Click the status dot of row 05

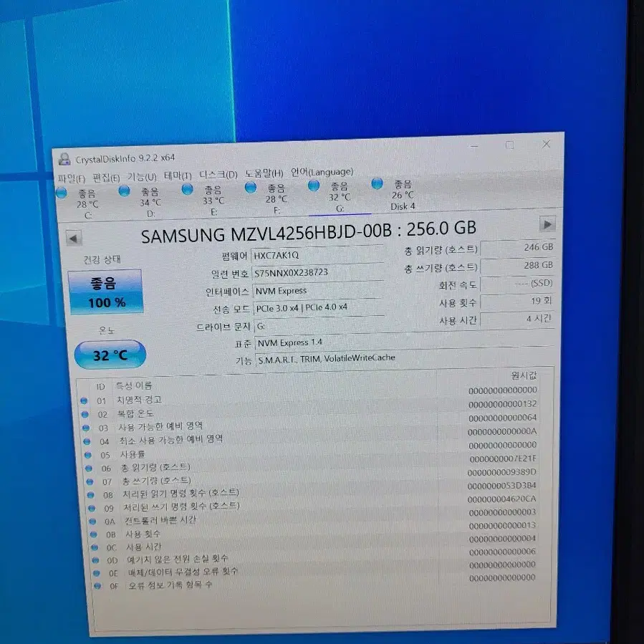pos(87,455)
